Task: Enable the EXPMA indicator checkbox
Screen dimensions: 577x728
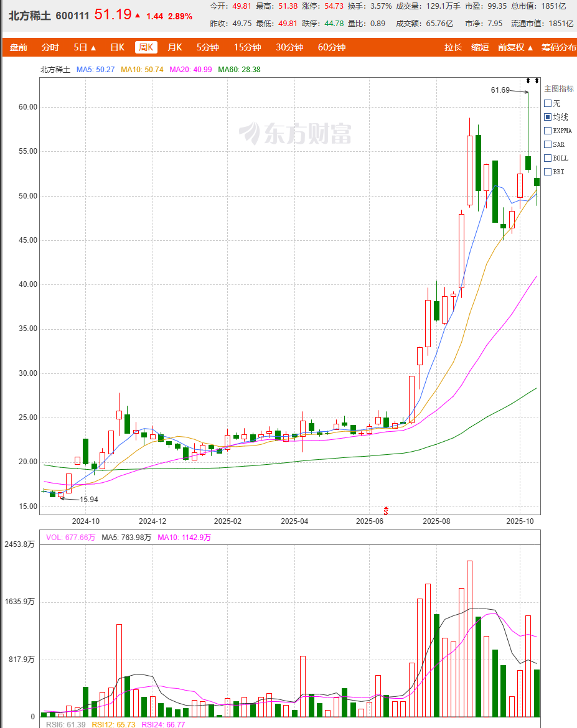Action: pos(548,131)
